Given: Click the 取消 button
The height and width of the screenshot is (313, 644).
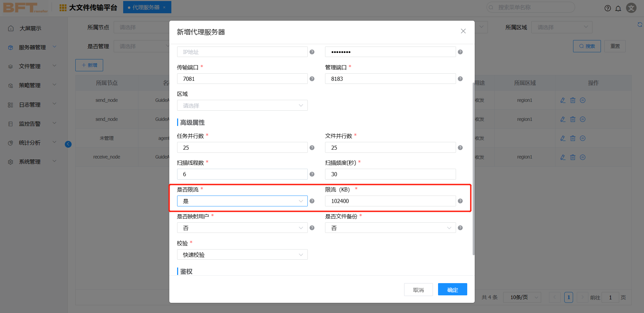Looking at the screenshot, I should [x=418, y=290].
